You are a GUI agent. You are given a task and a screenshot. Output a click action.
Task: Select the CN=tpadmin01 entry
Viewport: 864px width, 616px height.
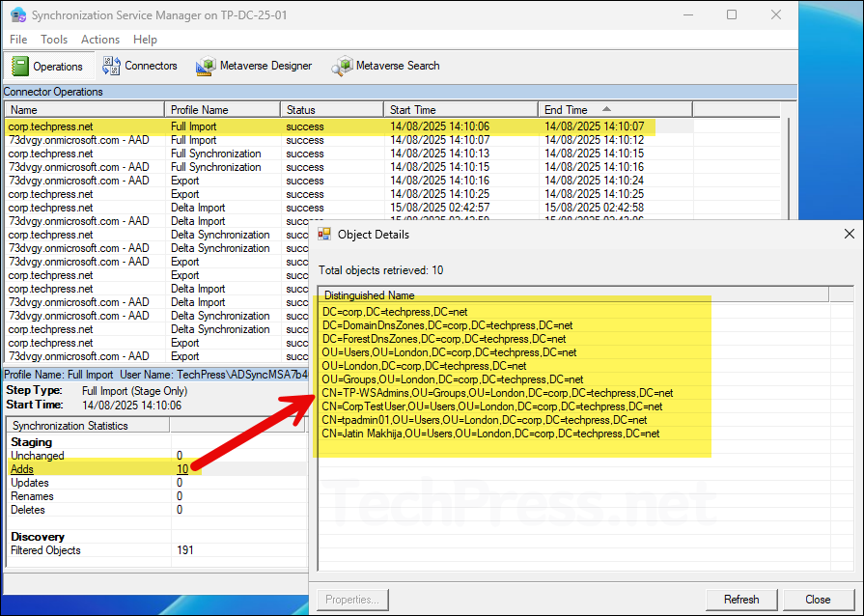coord(485,420)
